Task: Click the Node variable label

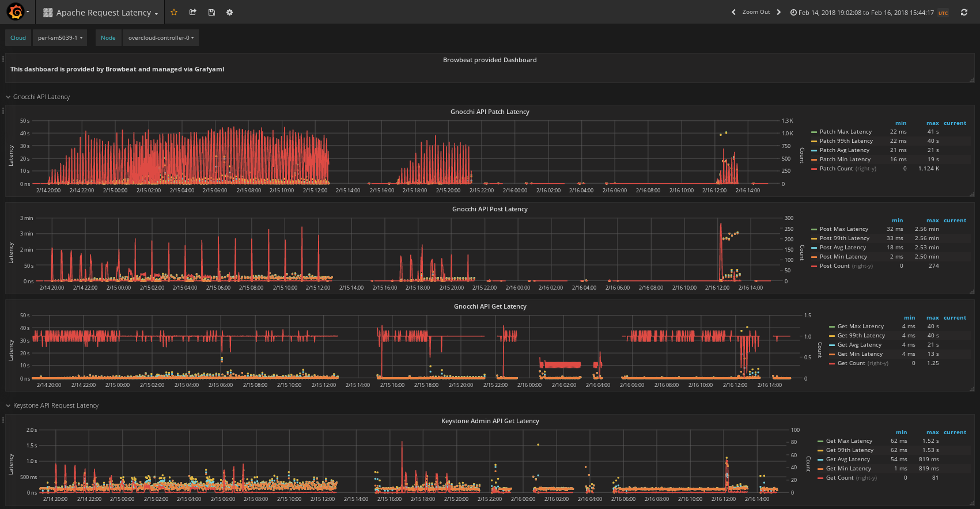Action: (x=108, y=38)
